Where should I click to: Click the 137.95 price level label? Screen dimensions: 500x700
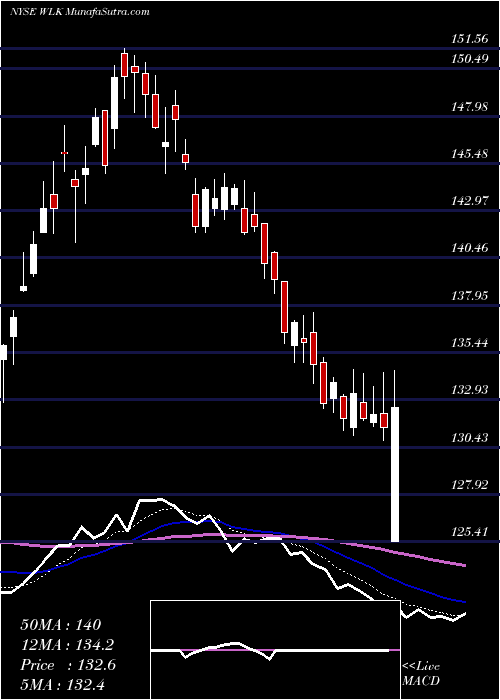[x=468, y=296]
